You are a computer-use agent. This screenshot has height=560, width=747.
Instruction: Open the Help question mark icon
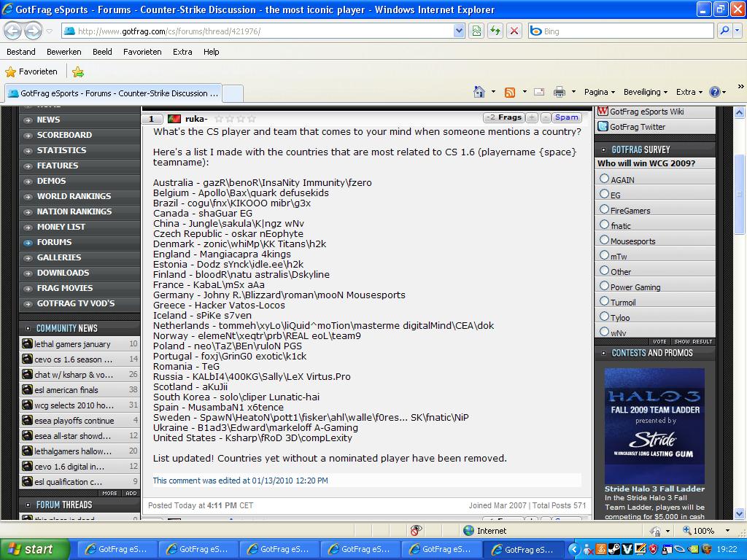tap(715, 92)
